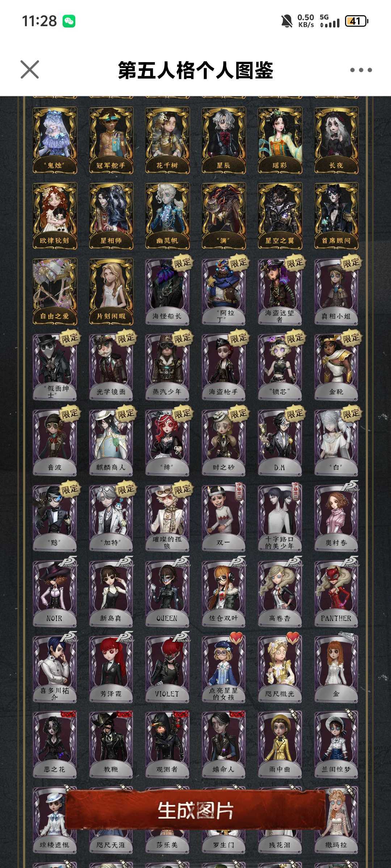Tap the 生成图片 button
The image size is (391, 868).
(195, 810)
